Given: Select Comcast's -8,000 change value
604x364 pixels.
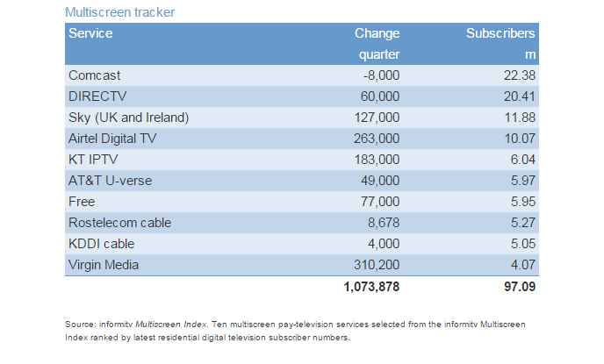Looking at the screenshot, I should pyautogui.click(x=381, y=75).
